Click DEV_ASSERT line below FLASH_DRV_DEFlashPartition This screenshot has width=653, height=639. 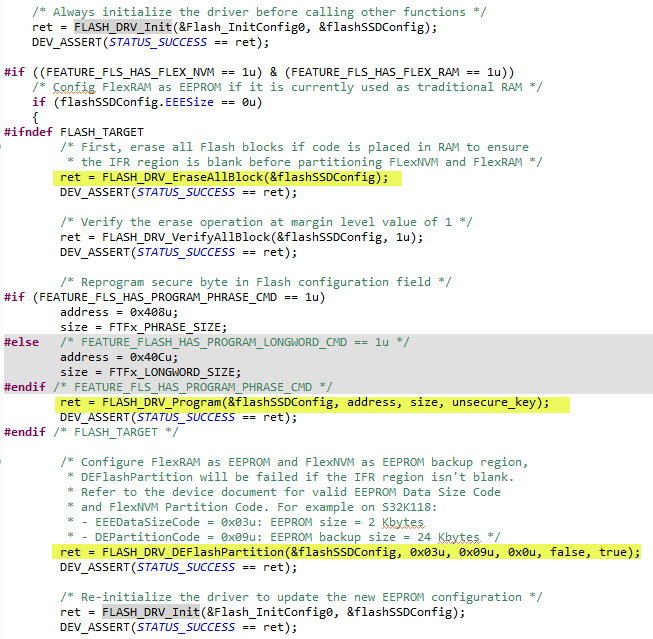tap(178, 567)
